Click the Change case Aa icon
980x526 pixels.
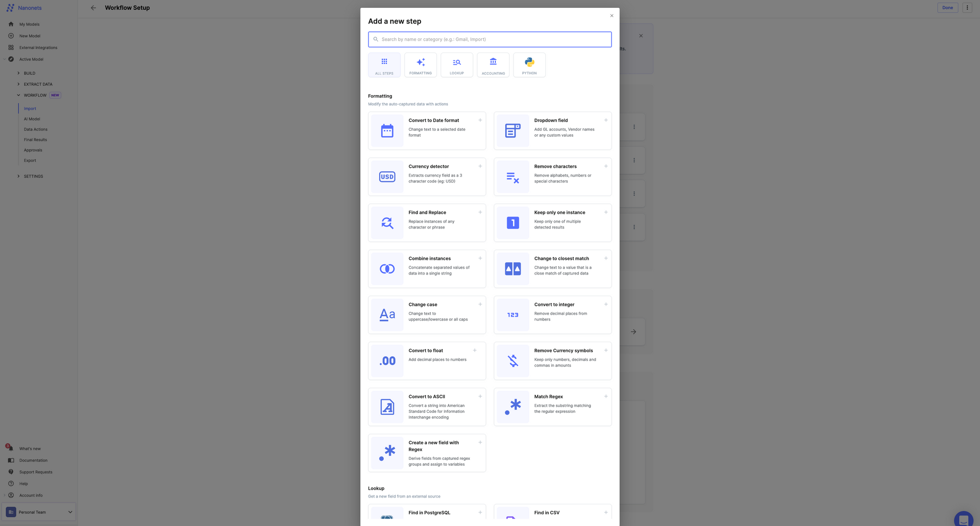pos(387,315)
